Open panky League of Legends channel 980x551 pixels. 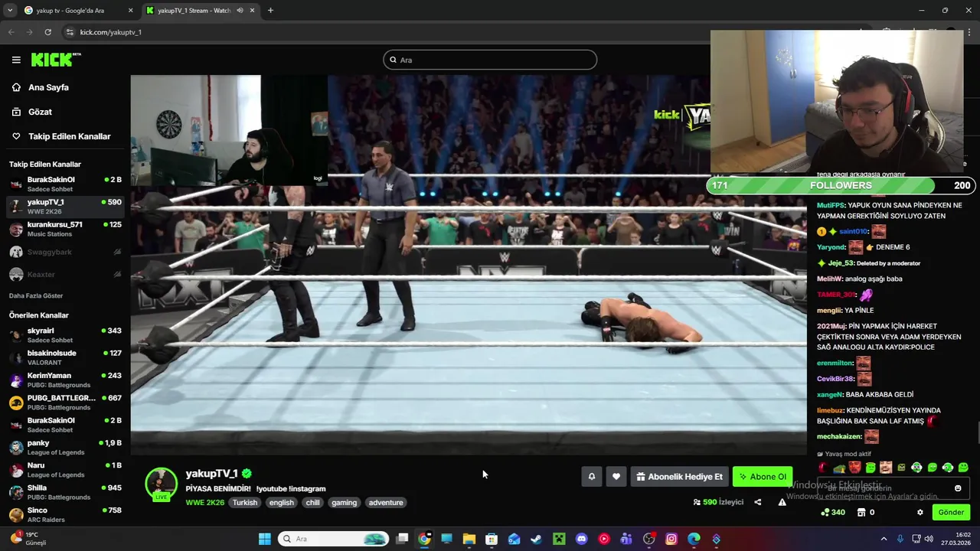(x=65, y=447)
